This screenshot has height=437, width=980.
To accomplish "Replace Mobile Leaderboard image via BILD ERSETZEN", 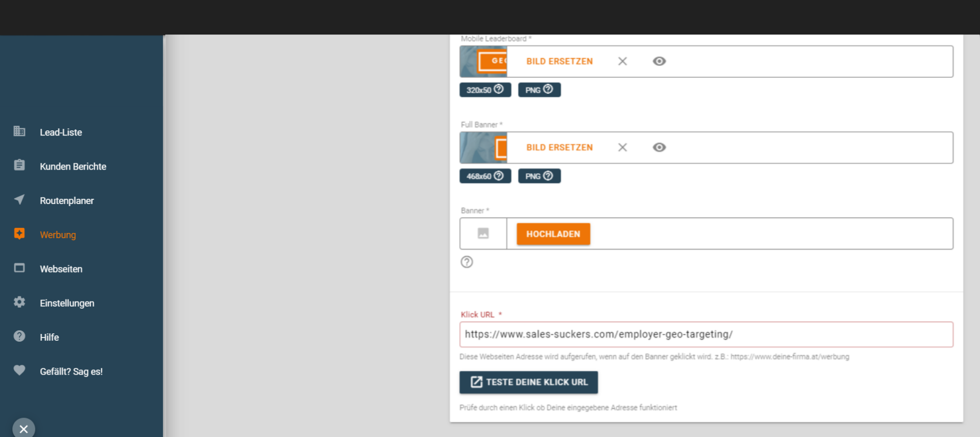I will 560,61.
